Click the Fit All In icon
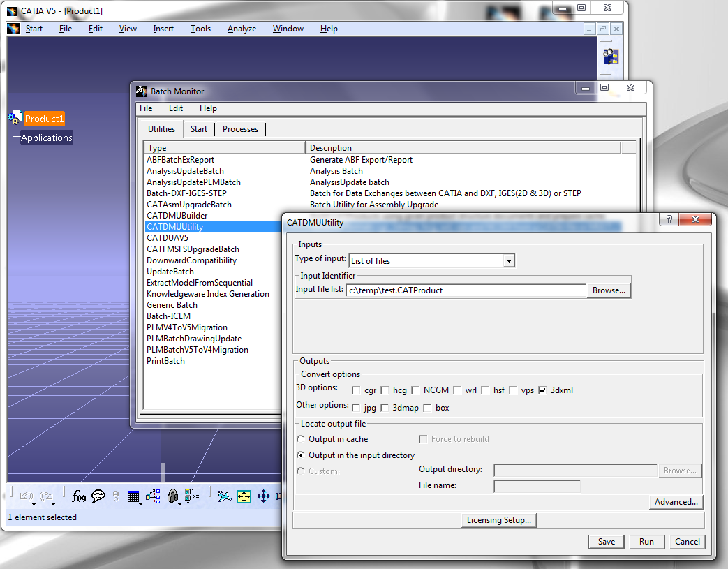 (244, 496)
